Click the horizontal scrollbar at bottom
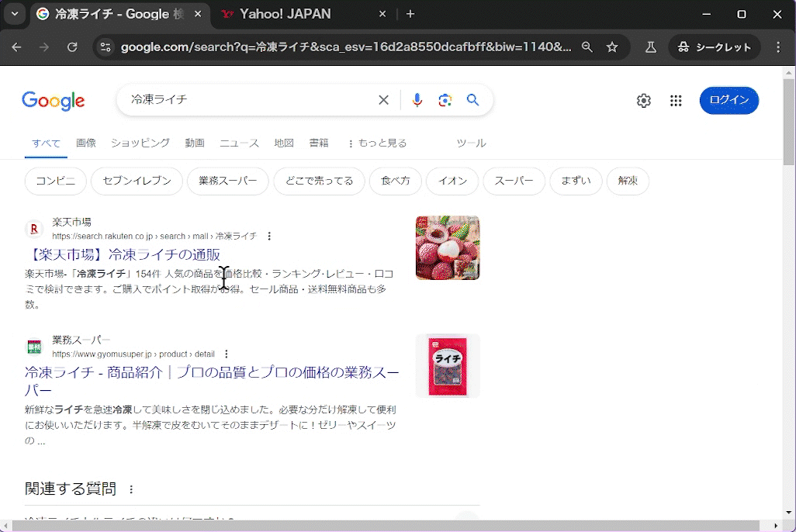 pos(384,525)
